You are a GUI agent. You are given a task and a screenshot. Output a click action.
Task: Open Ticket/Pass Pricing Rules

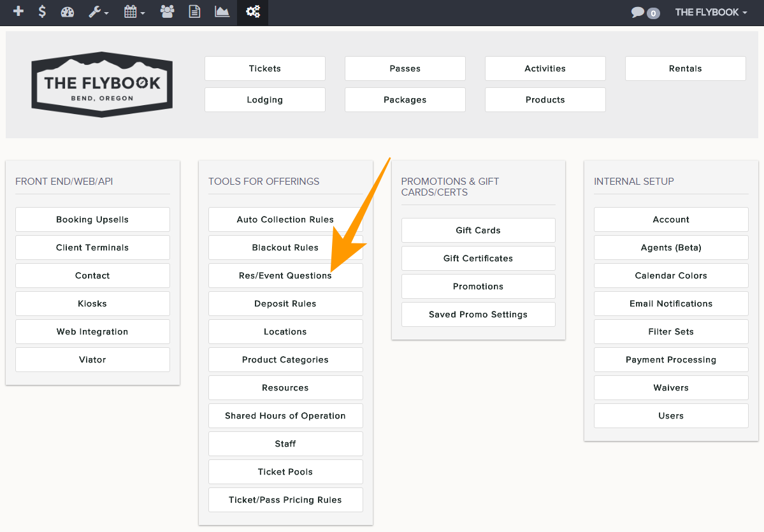tap(285, 500)
